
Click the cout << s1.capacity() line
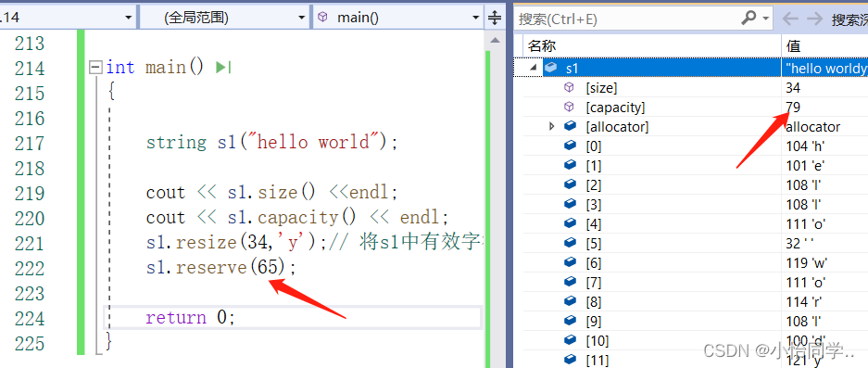click(x=297, y=217)
